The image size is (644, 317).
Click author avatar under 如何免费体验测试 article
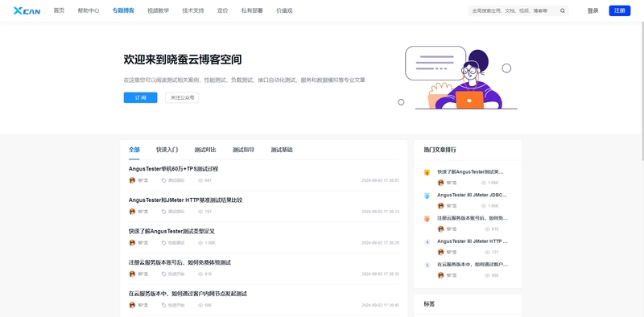pyautogui.click(x=132, y=274)
